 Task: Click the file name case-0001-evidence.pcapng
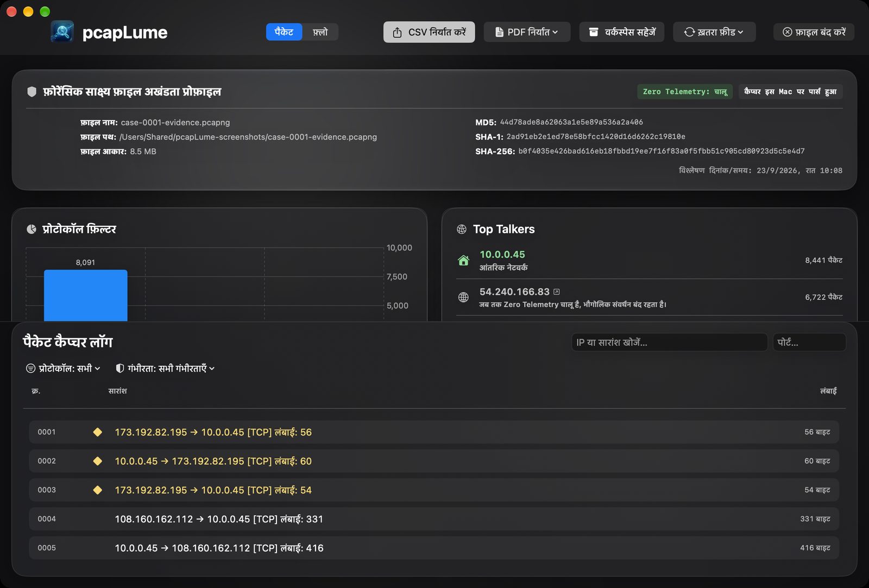point(175,123)
